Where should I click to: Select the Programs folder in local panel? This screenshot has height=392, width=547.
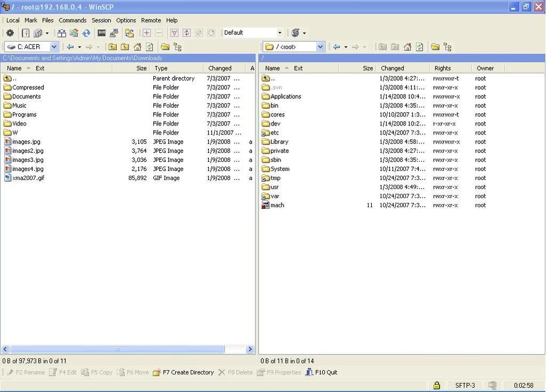(x=20, y=115)
